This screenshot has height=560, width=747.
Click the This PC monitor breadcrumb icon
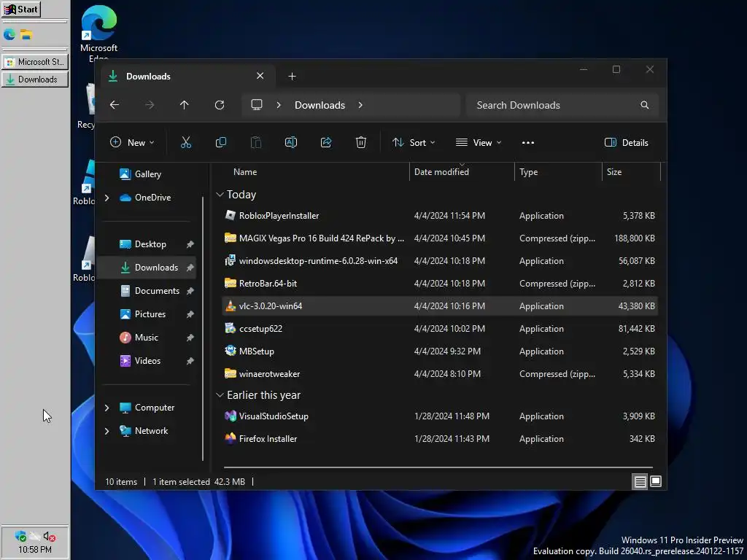tap(257, 105)
